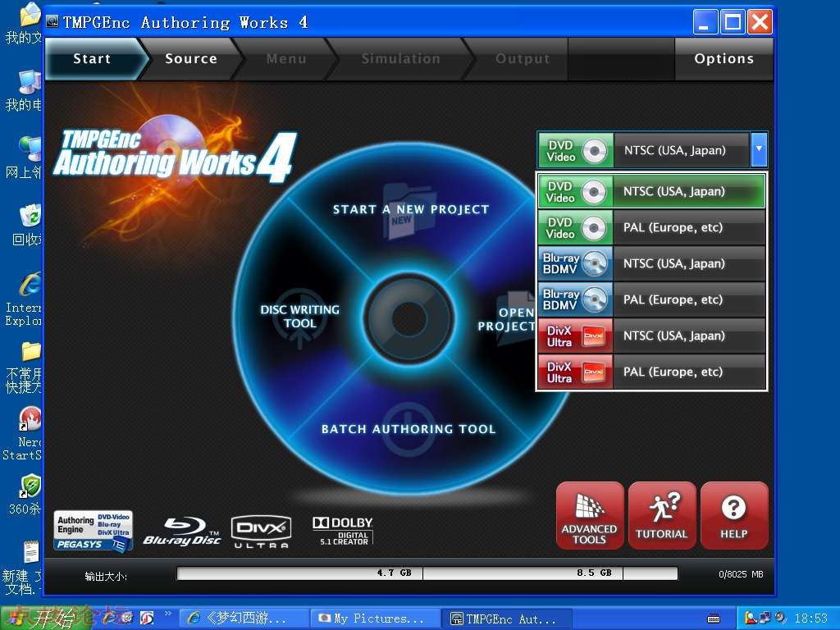Open the Disc Writing Tool
Screen dimensions: 840x630
299,316
